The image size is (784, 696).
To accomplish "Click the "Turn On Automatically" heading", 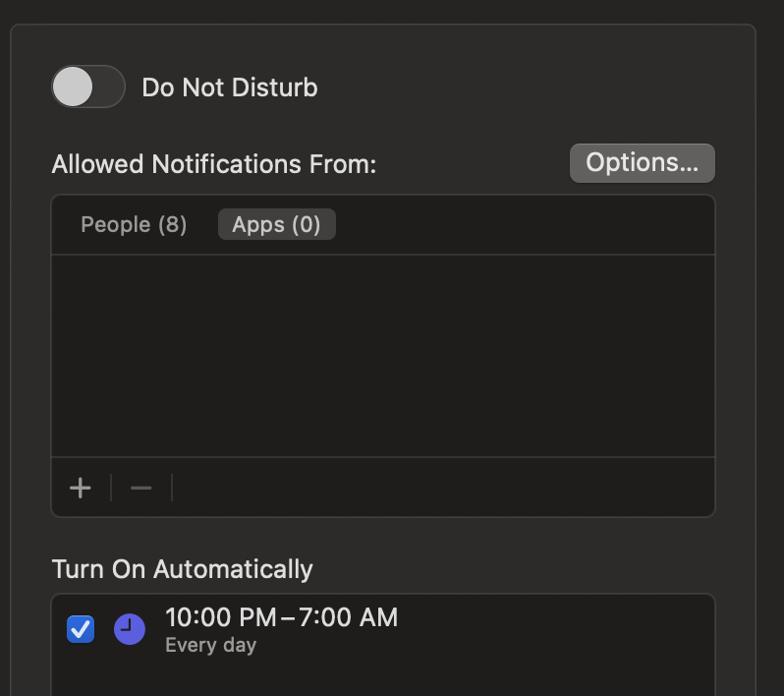I will coord(182,569).
